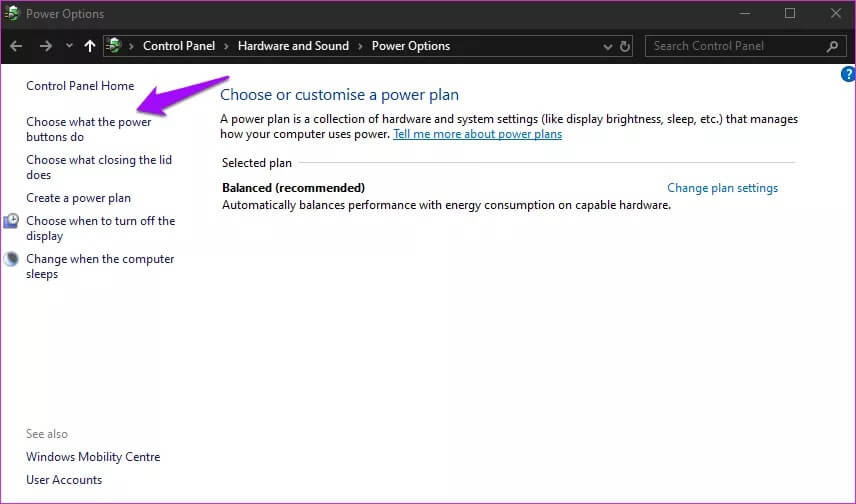Click the search magnifier icon
856x504 pixels.
pyautogui.click(x=832, y=46)
